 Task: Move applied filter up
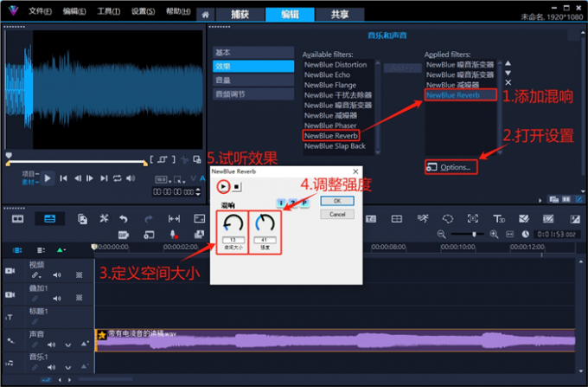[x=508, y=63]
